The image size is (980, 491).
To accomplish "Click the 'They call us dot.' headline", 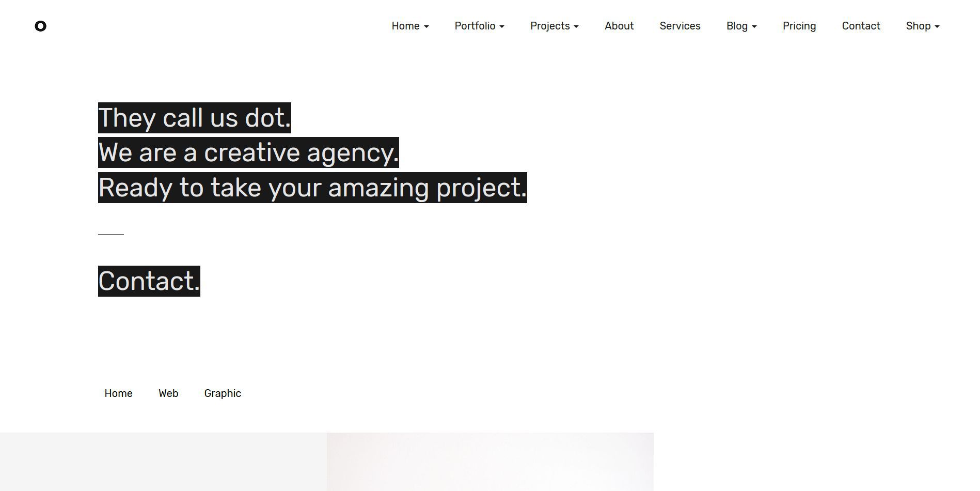I will pyautogui.click(x=195, y=118).
